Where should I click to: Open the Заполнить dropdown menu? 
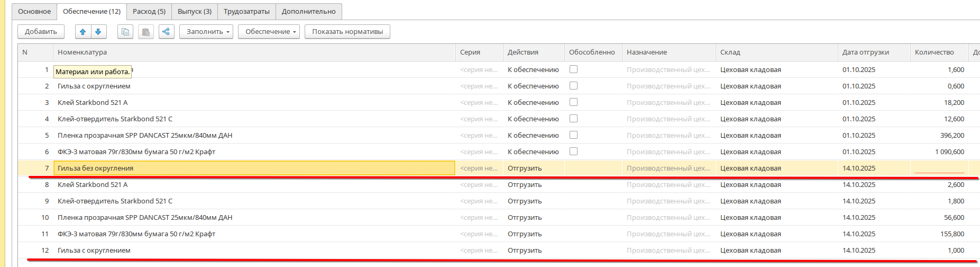[x=208, y=32]
